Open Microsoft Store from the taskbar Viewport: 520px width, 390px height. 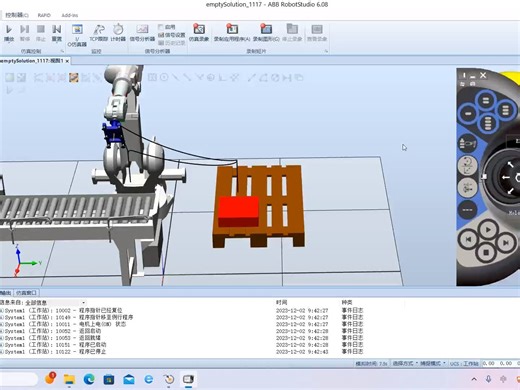click(109, 379)
